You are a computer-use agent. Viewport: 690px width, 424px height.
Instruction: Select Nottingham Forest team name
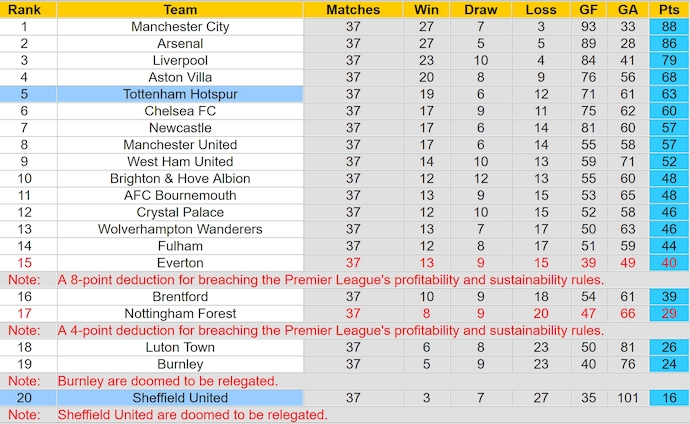pyautogui.click(x=180, y=313)
